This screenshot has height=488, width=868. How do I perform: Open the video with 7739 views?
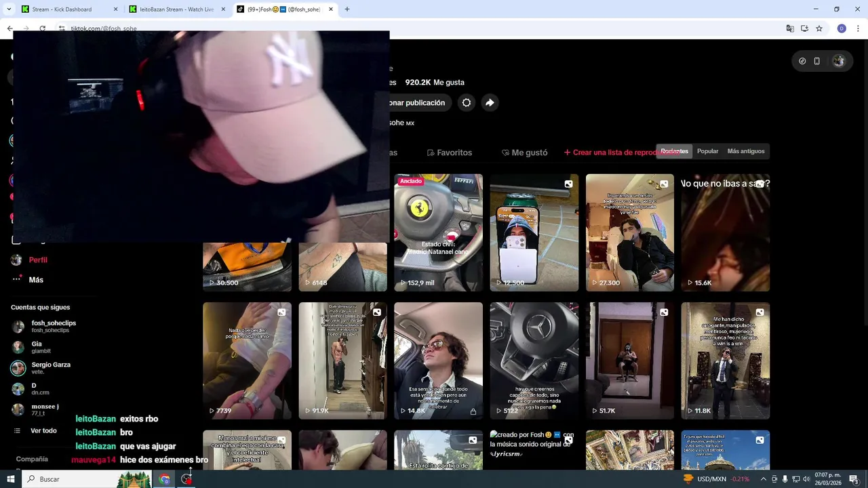247,361
